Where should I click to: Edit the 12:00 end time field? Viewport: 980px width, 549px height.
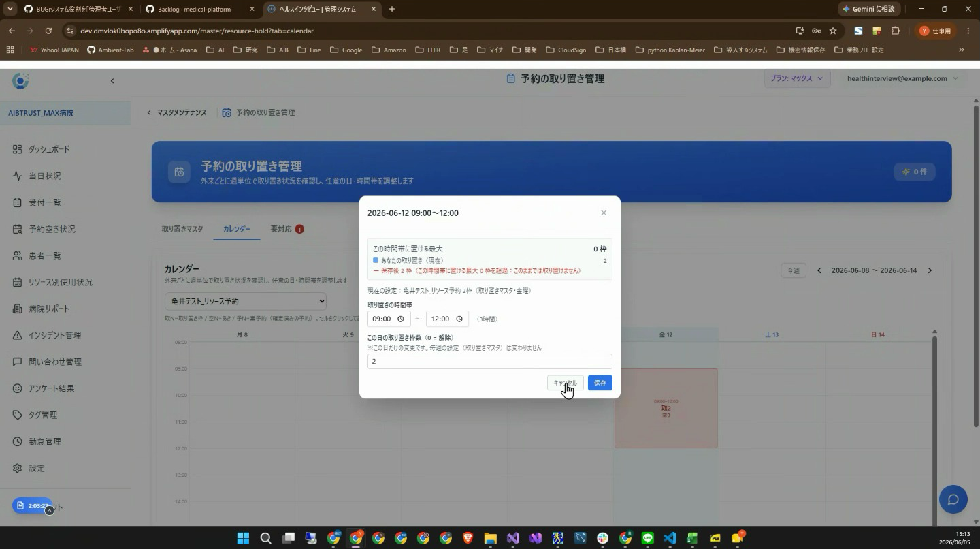click(x=447, y=319)
